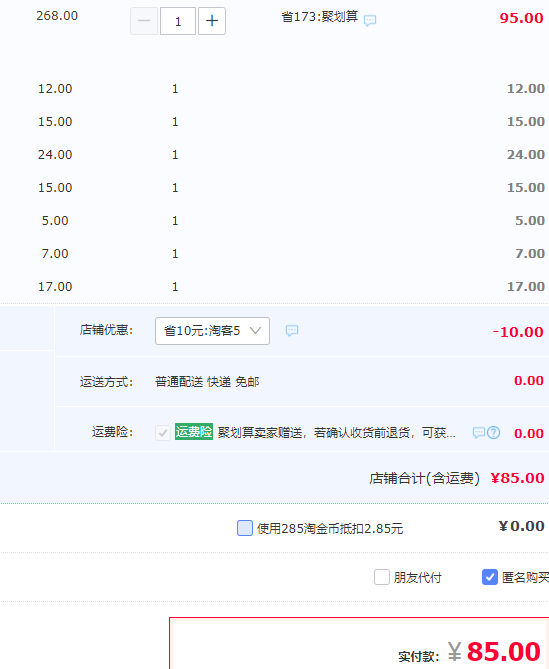Click the chevron arrow in the 店铺优惠 dropdown
This screenshot has width=549, height=669.
pyautogui.click(x=255, y=330)
